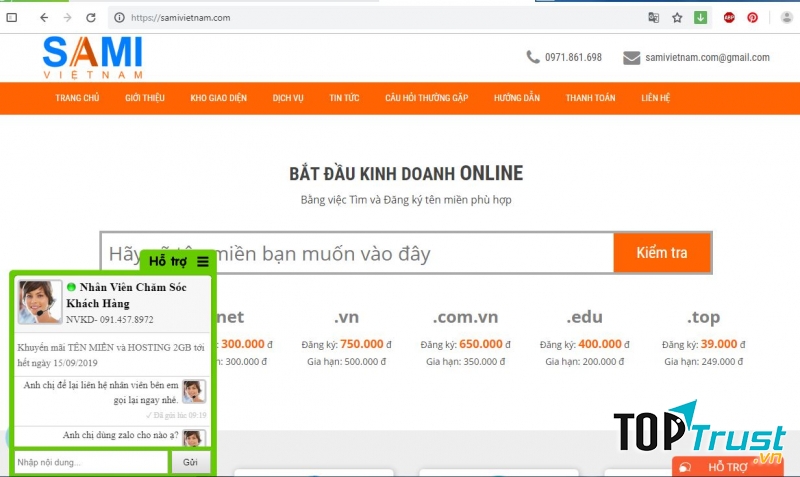Click the SAMI Vietnam logo
The width and height of the screenshot is (800, 477).
click(92, 57)
